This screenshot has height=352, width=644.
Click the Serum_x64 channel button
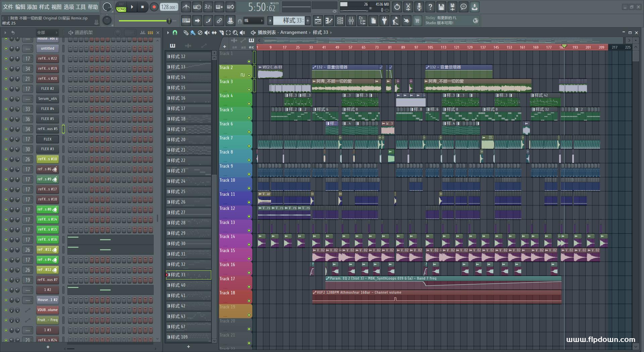(x=48, y=99)
